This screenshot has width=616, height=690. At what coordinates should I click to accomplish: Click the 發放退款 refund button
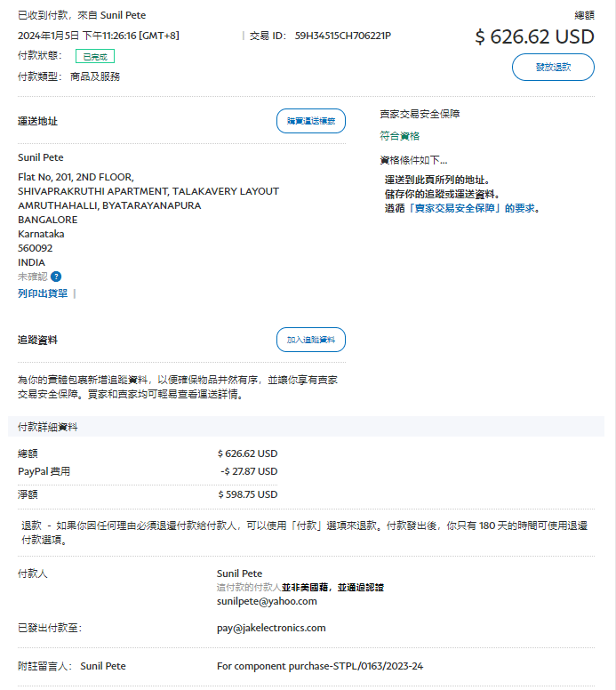tap(553, 67)
